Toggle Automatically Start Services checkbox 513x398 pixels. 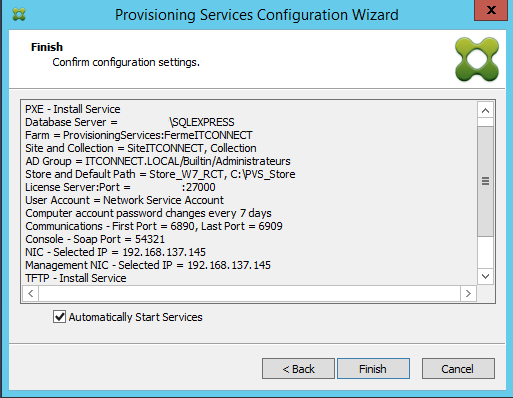(x=59, y=317)
